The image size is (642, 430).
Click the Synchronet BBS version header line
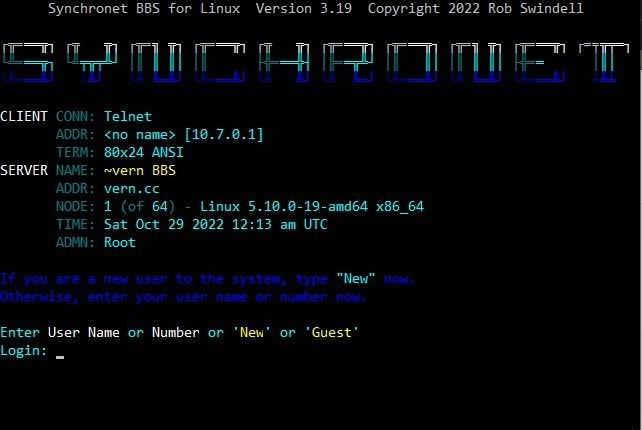316,9
